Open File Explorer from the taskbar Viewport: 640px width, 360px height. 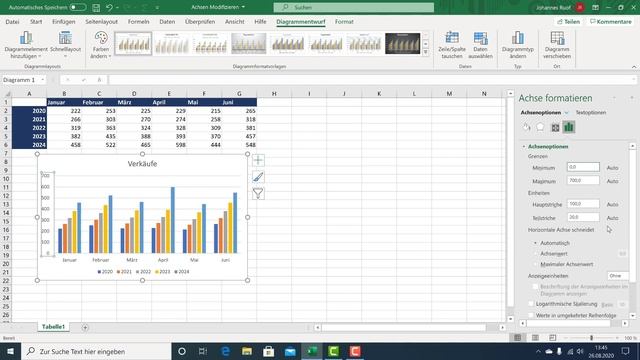click(x=247, y=351)
